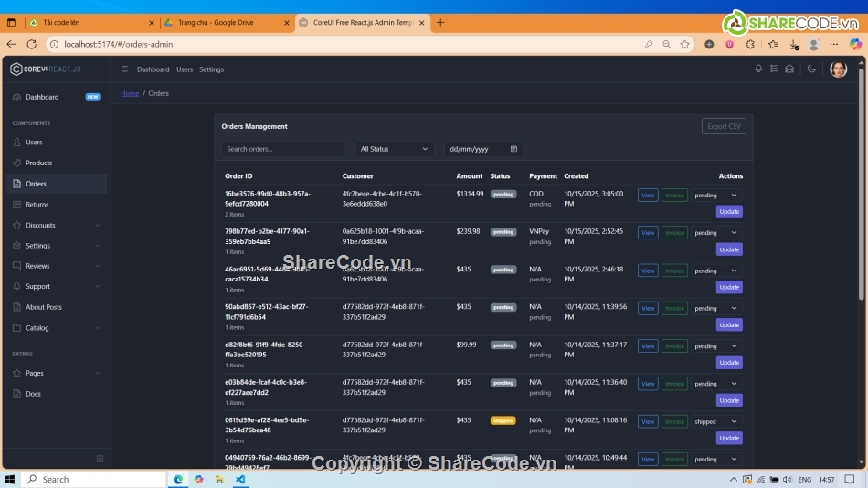Click the task list icon in header
The width and height of the screenshot is (868, 488).
tap(774, 69)
